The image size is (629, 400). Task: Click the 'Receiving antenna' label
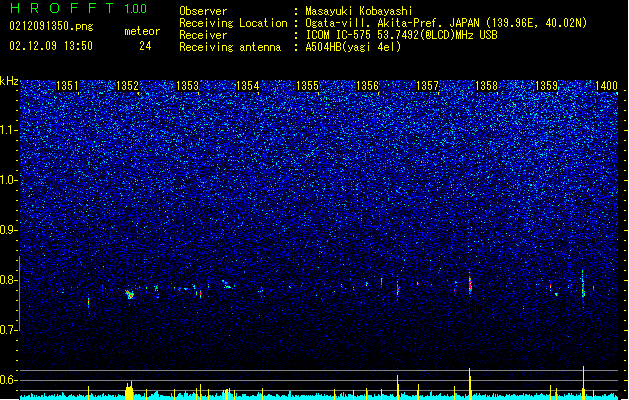click(x=230, y=47)
